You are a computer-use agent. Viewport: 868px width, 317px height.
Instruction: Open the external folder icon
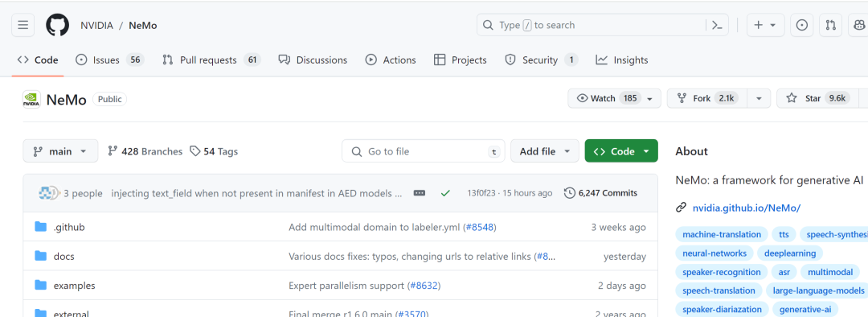(x=40, y=313)
